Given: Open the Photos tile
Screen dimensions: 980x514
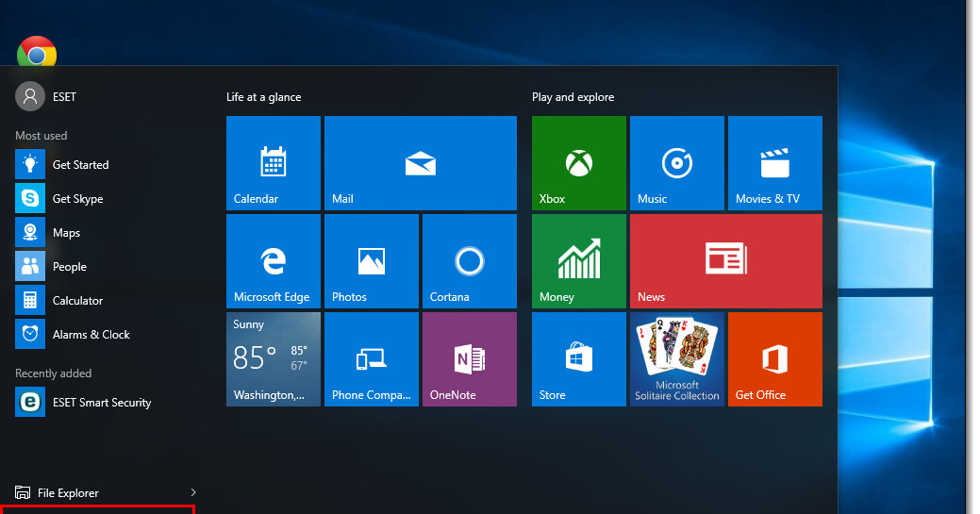Looking at the screenshot, I should tap(372, 260).
